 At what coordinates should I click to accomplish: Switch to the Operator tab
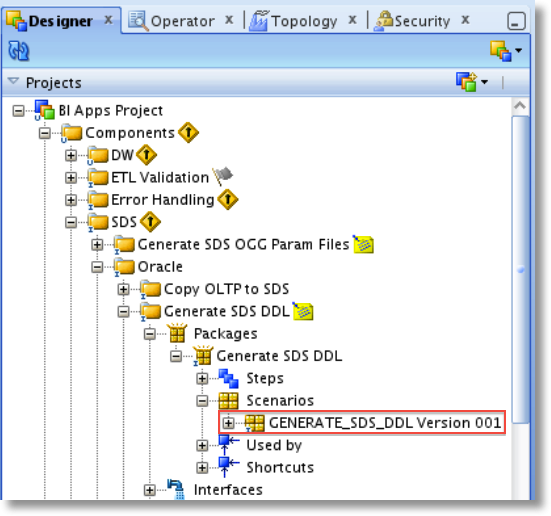pos(182,21)
